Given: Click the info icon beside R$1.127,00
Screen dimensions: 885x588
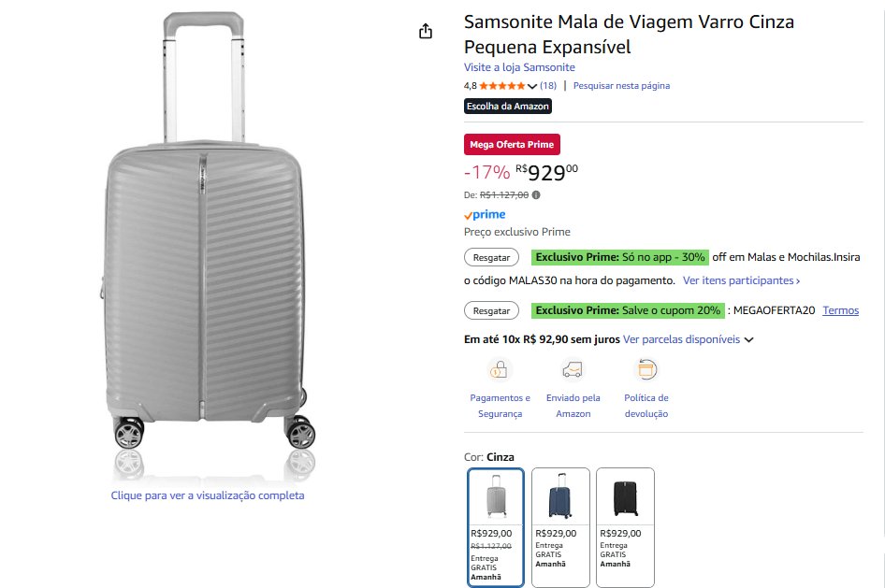Looking at the screenshot, I should 536,195.
